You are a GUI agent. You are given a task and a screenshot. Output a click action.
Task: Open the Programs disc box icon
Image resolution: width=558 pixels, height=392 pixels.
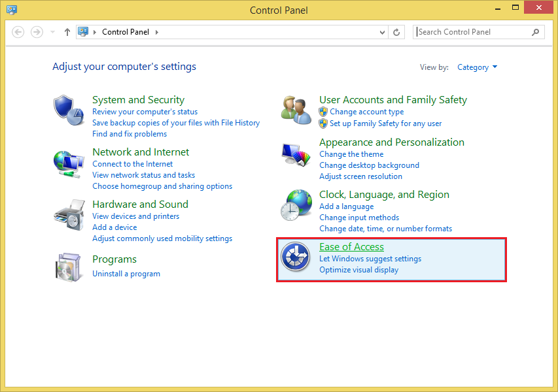(68, 267)
